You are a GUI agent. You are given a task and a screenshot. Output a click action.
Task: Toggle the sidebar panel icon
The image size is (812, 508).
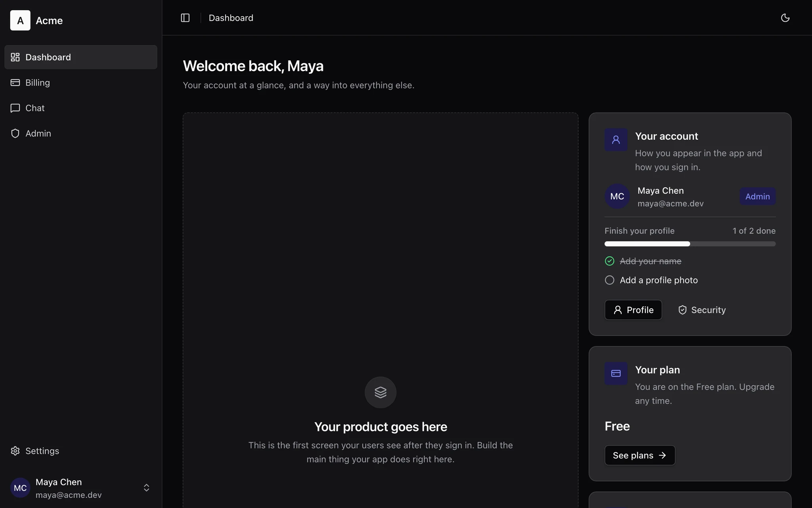point(185,18)
